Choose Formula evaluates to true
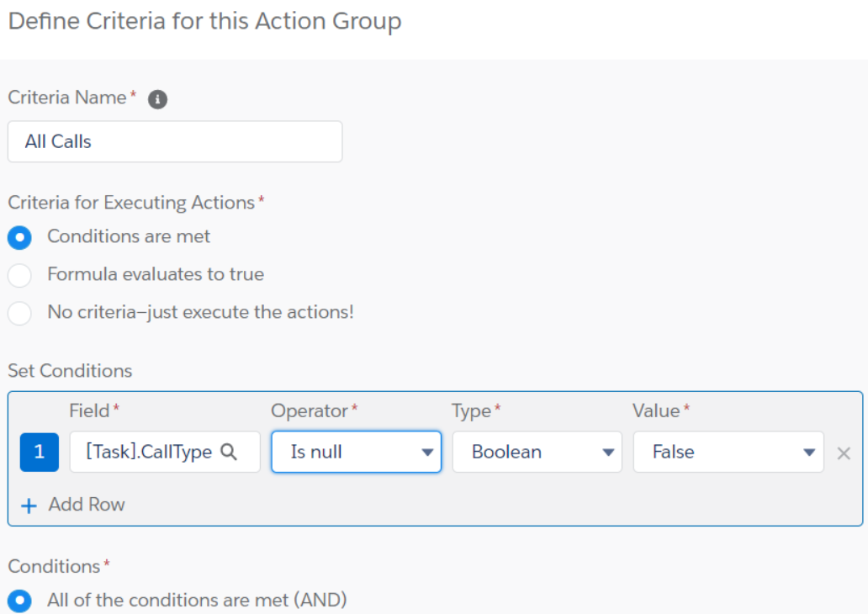Screen dimensions: 868x614 pyautogui.click(x=19, y=275)
